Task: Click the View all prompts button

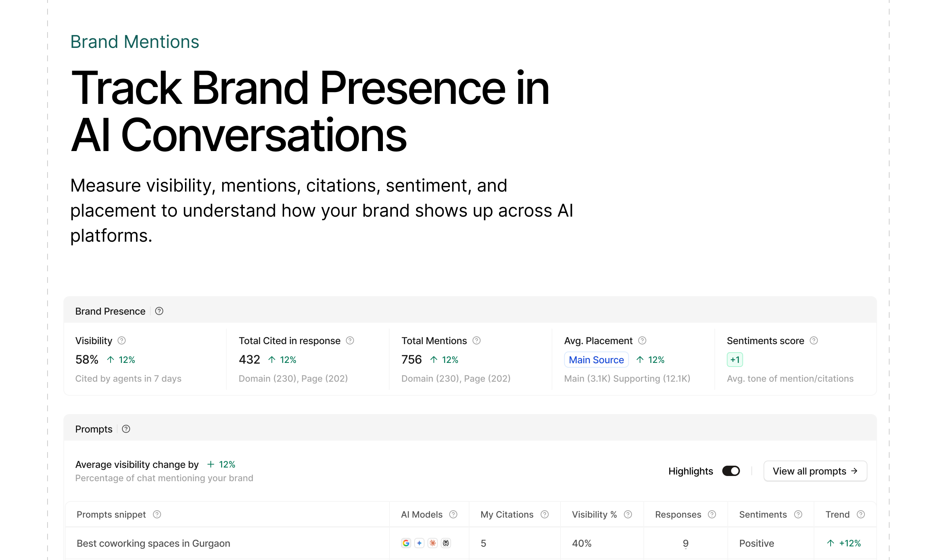Action: (x=815, y=471)
